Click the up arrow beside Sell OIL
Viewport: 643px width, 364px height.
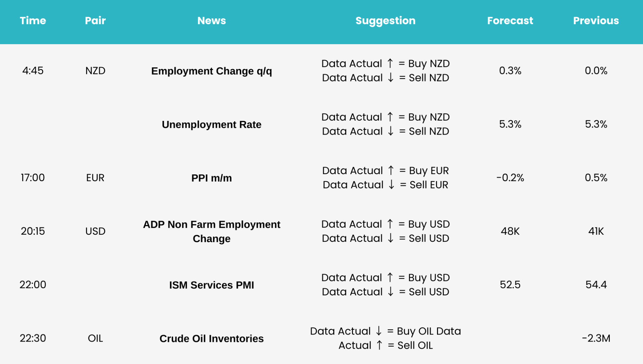click(x=379, y=345)
